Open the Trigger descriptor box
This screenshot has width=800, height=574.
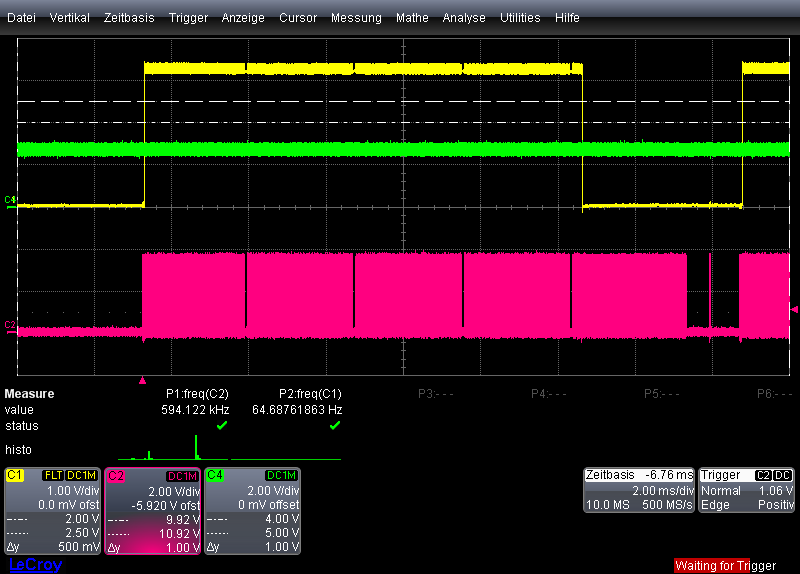coord(746,490)
